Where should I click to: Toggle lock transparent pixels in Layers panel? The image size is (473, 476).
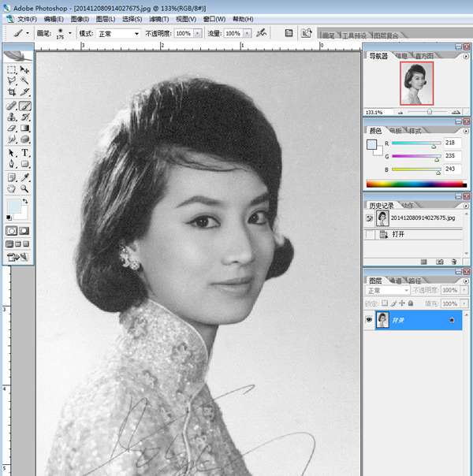(384, 303)
